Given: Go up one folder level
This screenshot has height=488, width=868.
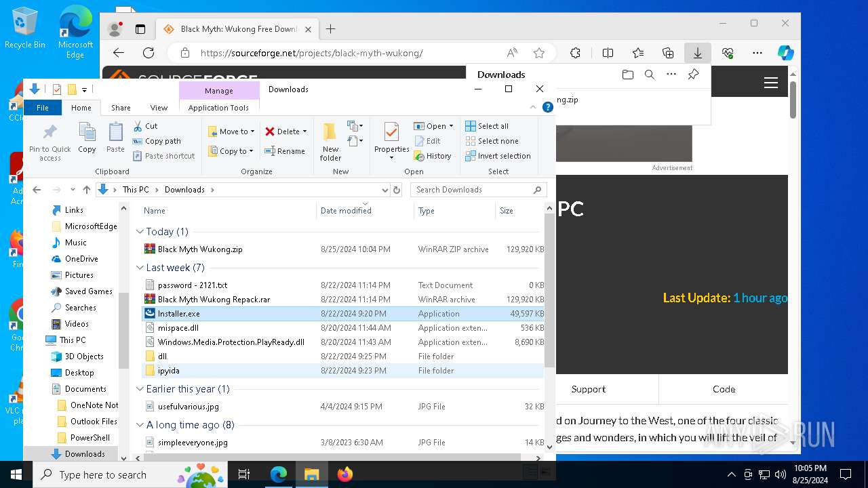Looking at the screenshot, I should [87, 190].
